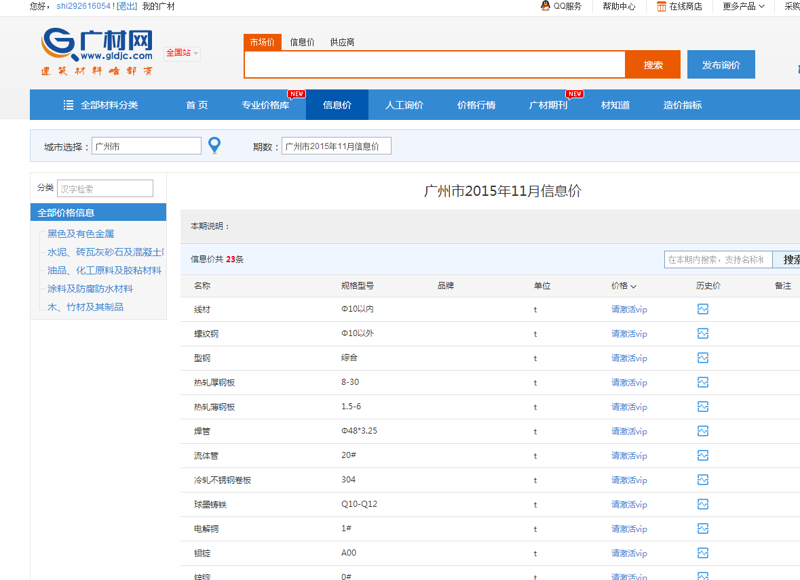Click the 历史价 column header
This screenshot has width=800, height=580.
(708, 286)
